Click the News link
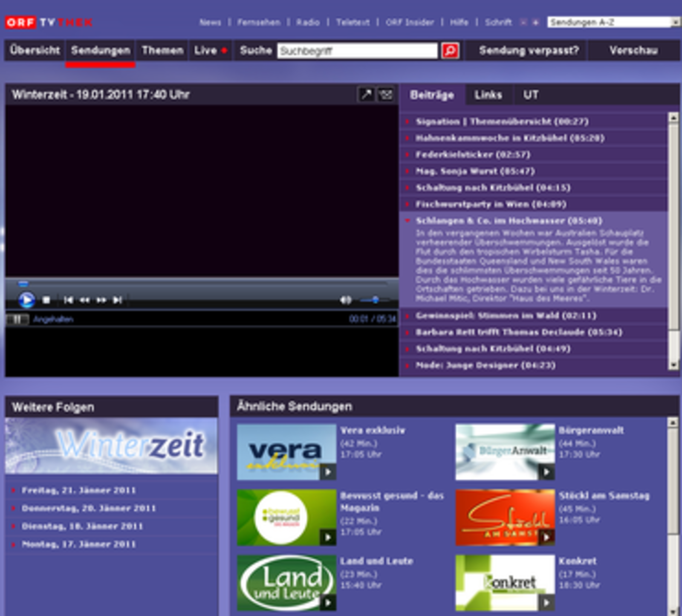This screenshot has width=682, height=616. [210, 22]
